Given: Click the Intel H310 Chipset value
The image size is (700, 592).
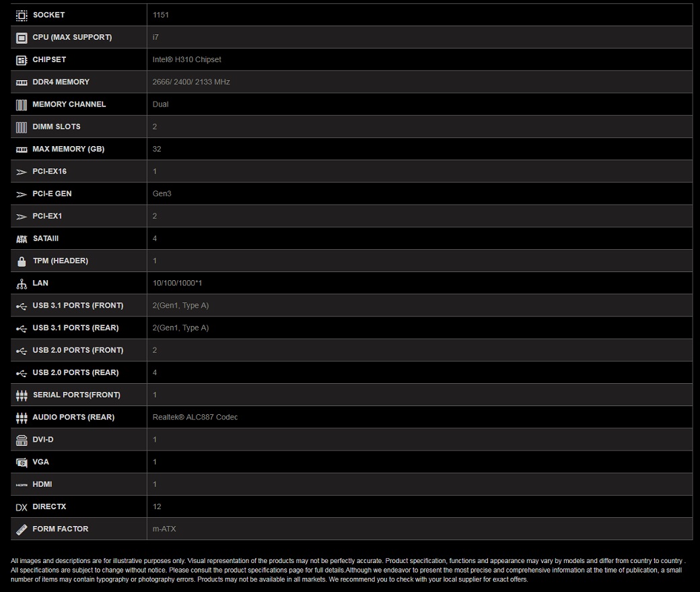Looking at the screenshot, I should (186, 59).
